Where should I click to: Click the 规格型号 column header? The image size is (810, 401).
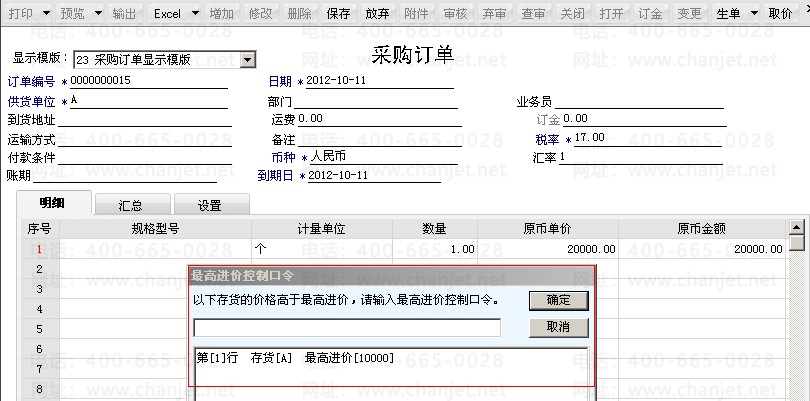tap(155, 229)
